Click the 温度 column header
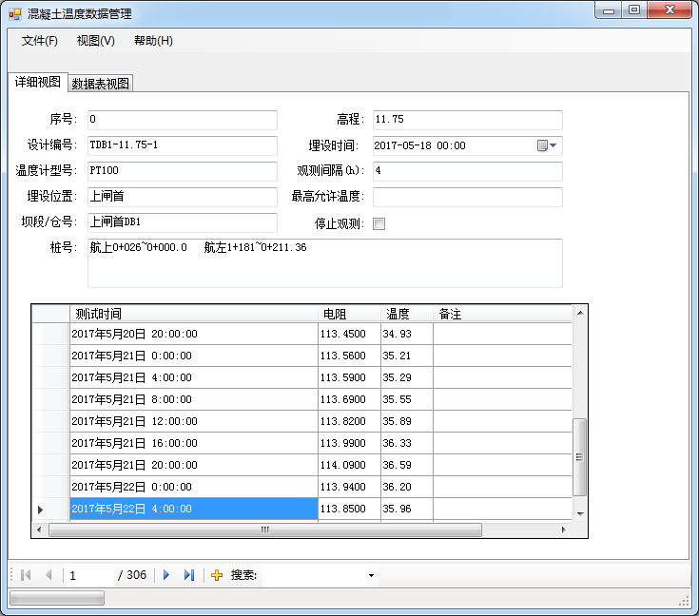Screen dimensions: 699x616 click(407, 314)
